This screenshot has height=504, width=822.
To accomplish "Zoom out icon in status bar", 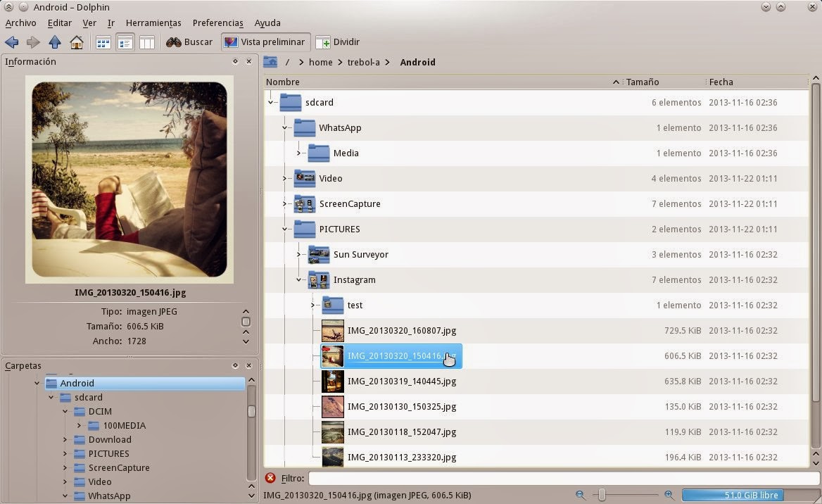I will tap(581, 495).
